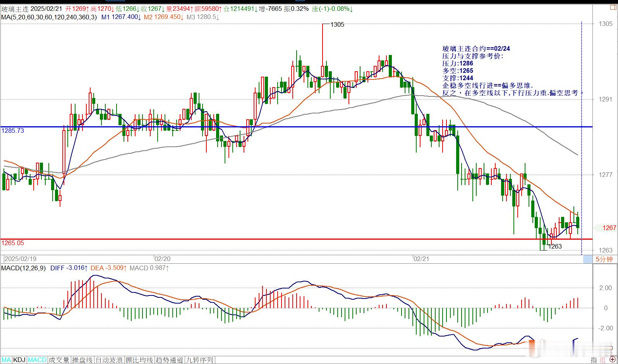Screen dimensions: 618x364
Task: Click the M1 1267.400 moving average value
Action: point(121,17)
